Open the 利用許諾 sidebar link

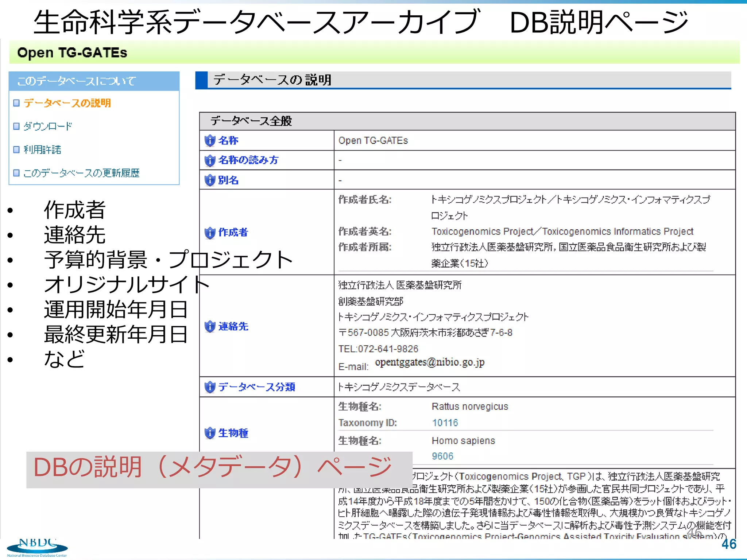pos(42,150)
